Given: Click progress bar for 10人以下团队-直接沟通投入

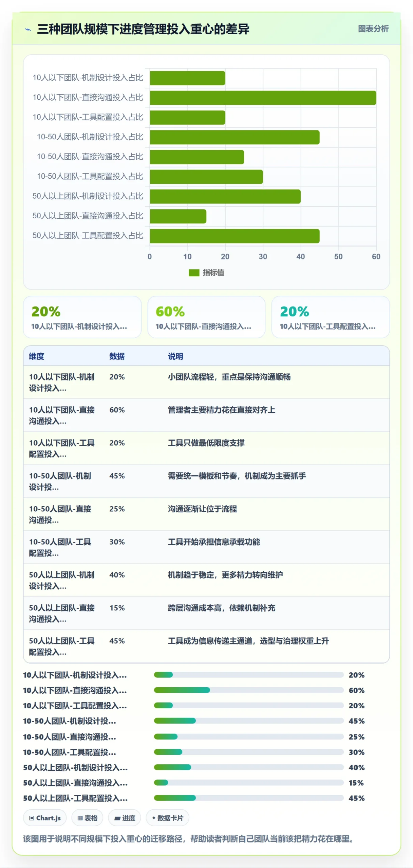Looking at the screenshot, I should (x=249, y=690).
